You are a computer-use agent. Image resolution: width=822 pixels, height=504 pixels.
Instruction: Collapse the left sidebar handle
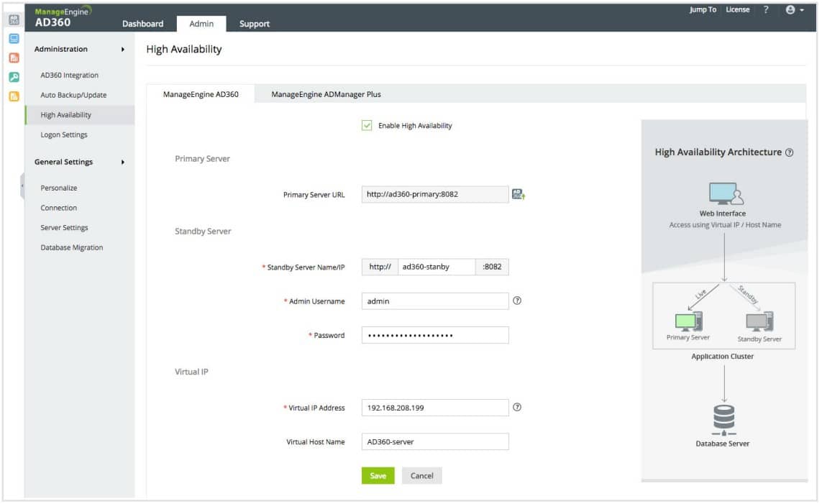pos(22,186)
